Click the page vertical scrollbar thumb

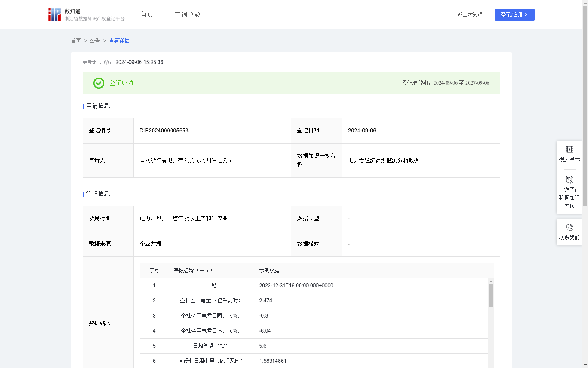(x=585, y=106)
